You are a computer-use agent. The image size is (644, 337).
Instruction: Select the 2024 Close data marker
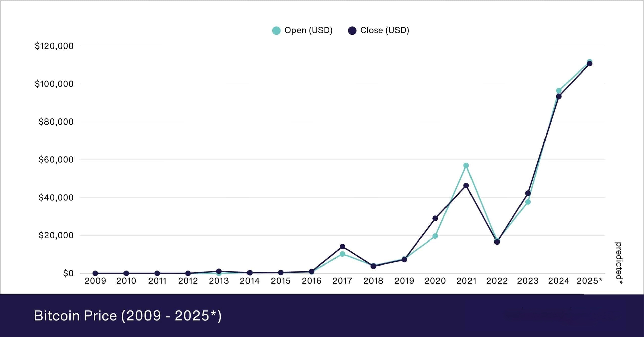pyautogui.click(x=559, y=97)
